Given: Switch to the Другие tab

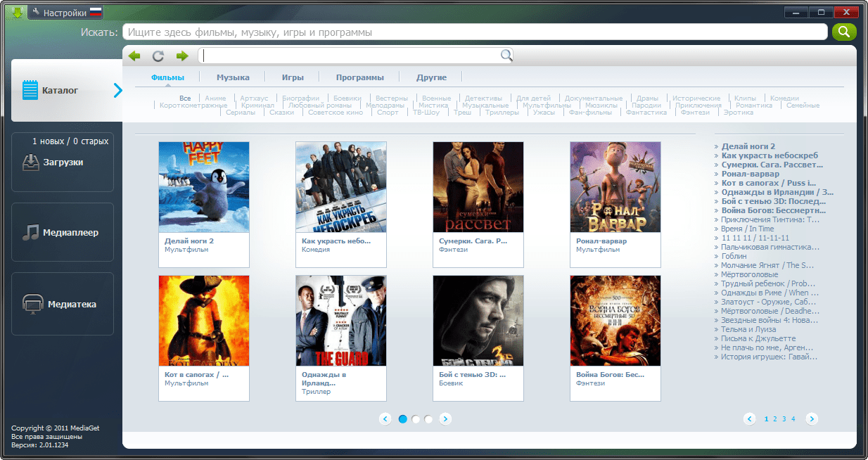Looking at the screenshot, I should [x=430, y=77].
